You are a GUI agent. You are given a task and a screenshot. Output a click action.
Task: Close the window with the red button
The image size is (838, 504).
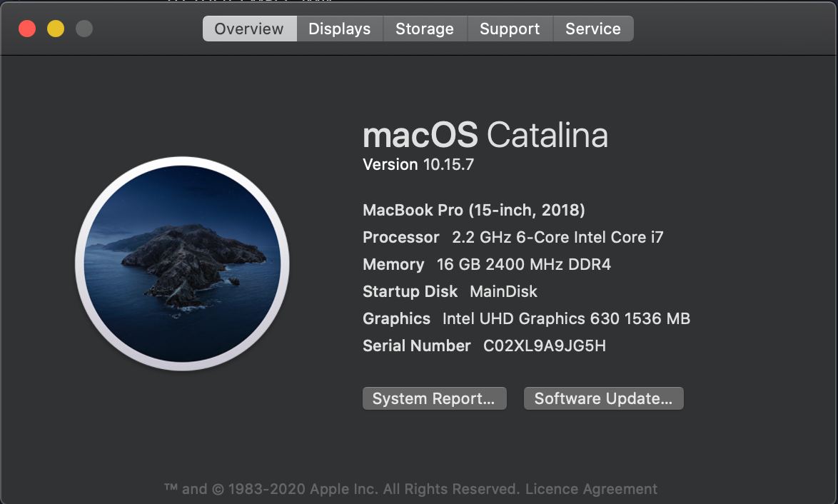[x=27, y=29]
